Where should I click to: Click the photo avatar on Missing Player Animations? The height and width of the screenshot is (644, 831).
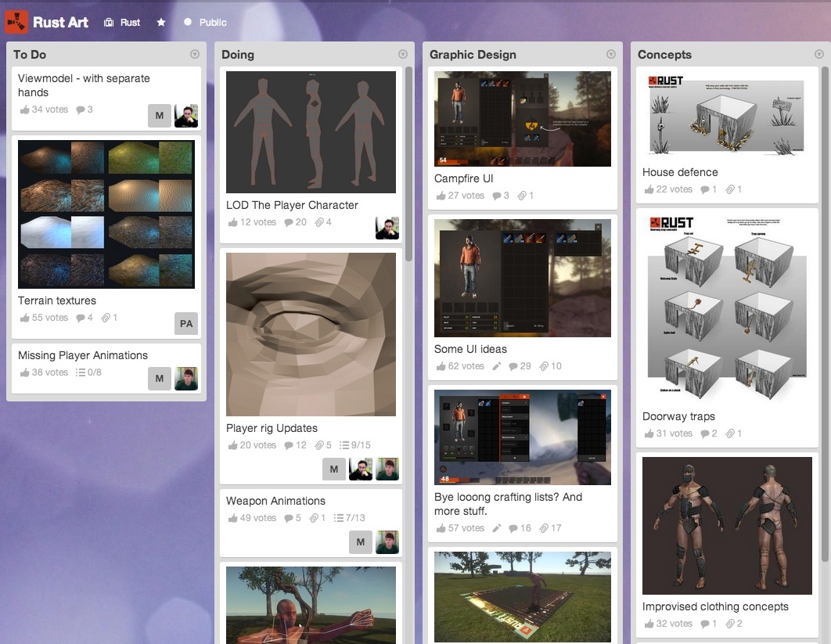tap(186, 379)
